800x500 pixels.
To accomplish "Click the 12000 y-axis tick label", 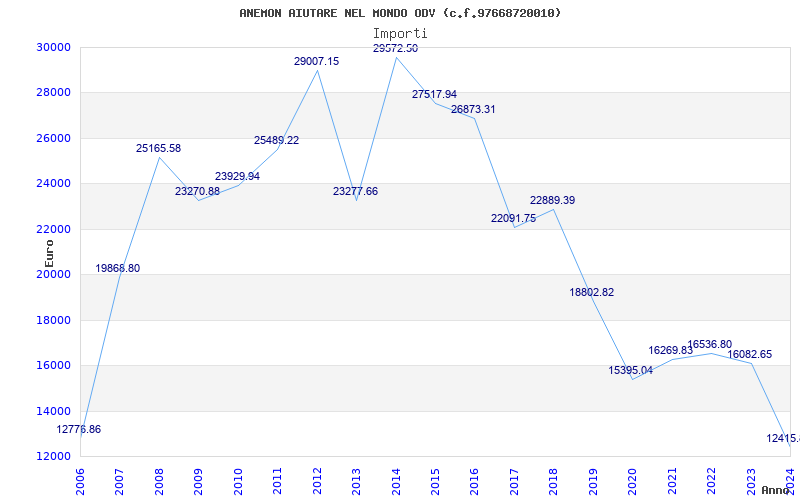I will click(53, 456).
